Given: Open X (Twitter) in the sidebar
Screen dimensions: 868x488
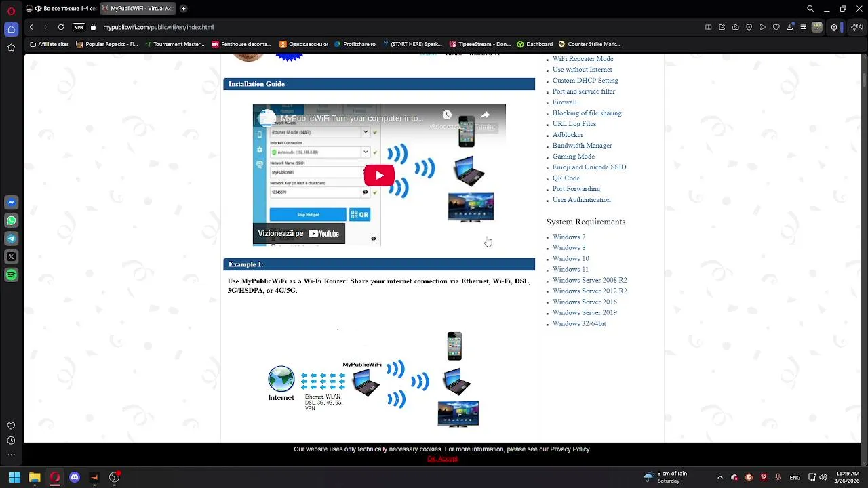Looking at the screenshot, I should tap(11, 257).
